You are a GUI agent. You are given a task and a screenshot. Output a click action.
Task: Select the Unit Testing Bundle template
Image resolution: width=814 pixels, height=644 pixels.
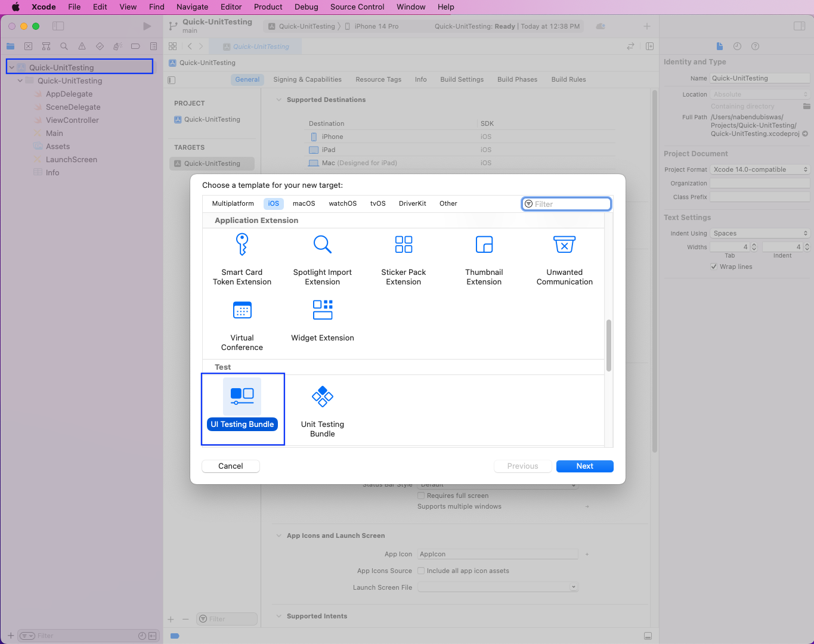pos(323,411)
